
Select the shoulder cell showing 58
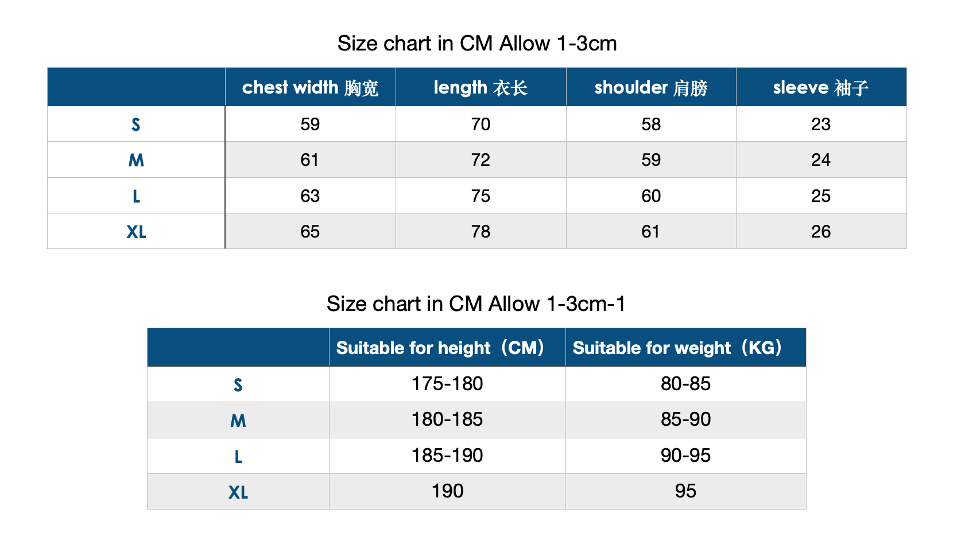pyautogui.click(x=651, y=124)
